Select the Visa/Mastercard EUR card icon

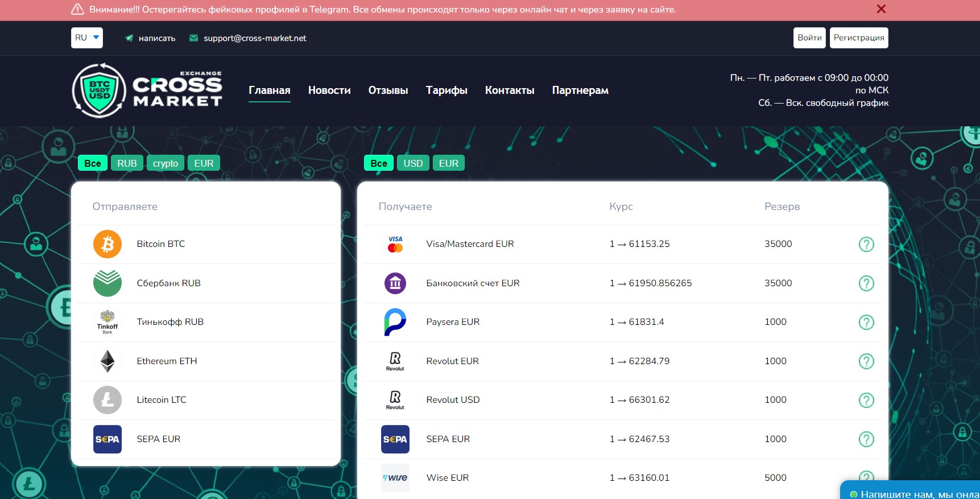[395, 244]
